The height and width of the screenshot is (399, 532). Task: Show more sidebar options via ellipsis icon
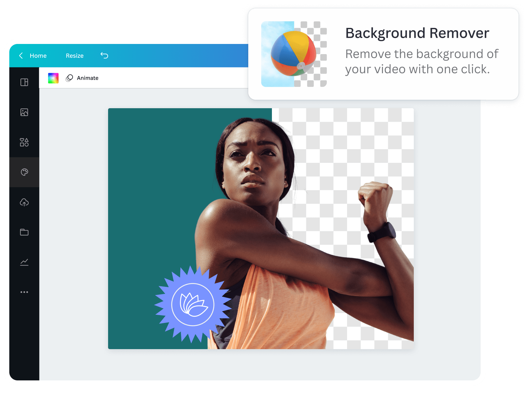(24, 292)
